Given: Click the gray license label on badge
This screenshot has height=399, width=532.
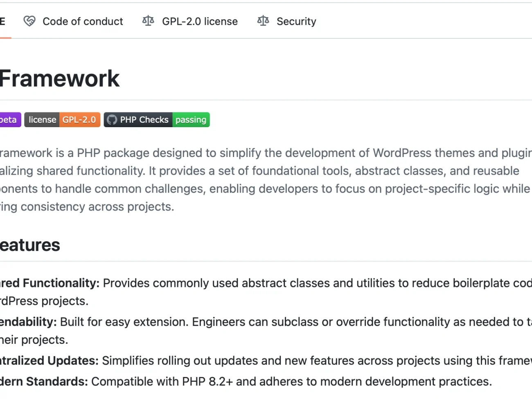Looking at the screenshot, I should (42, 120).
